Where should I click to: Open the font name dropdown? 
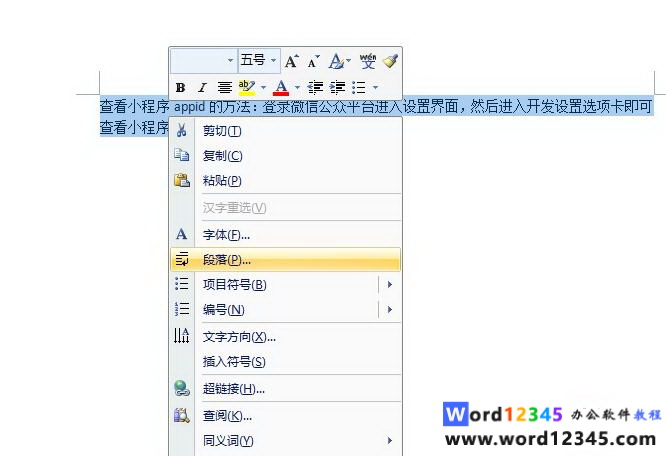[230, 61]
